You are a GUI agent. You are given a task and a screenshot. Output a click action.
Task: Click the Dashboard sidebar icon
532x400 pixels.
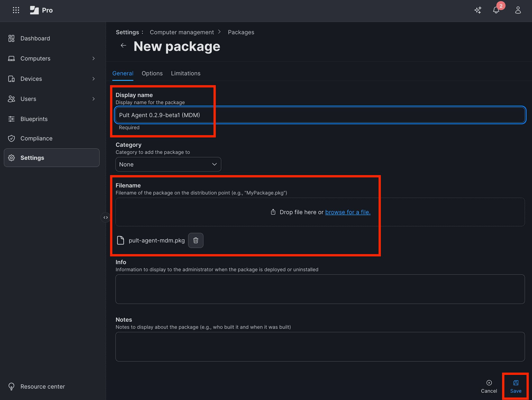click(x=11, y=39)
